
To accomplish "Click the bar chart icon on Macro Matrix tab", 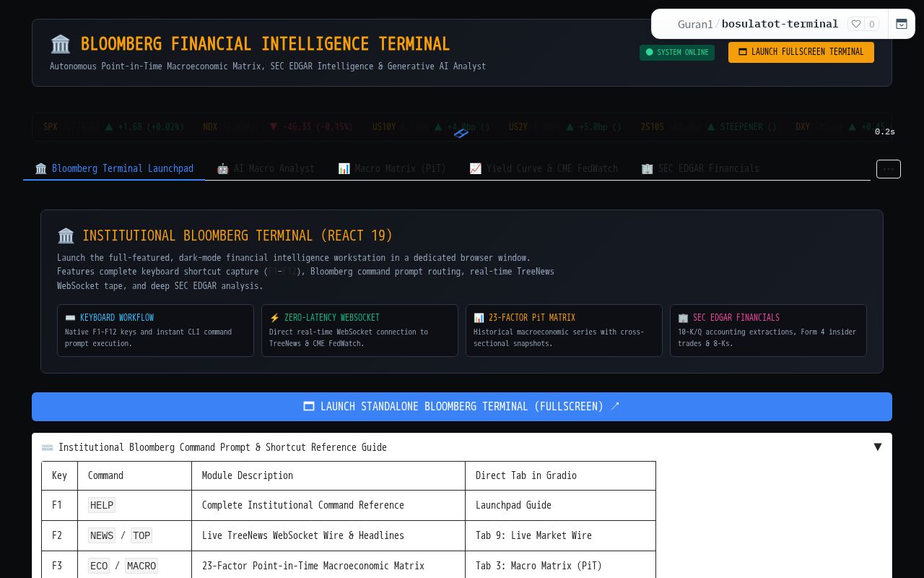I will click(x=344, y=168).
